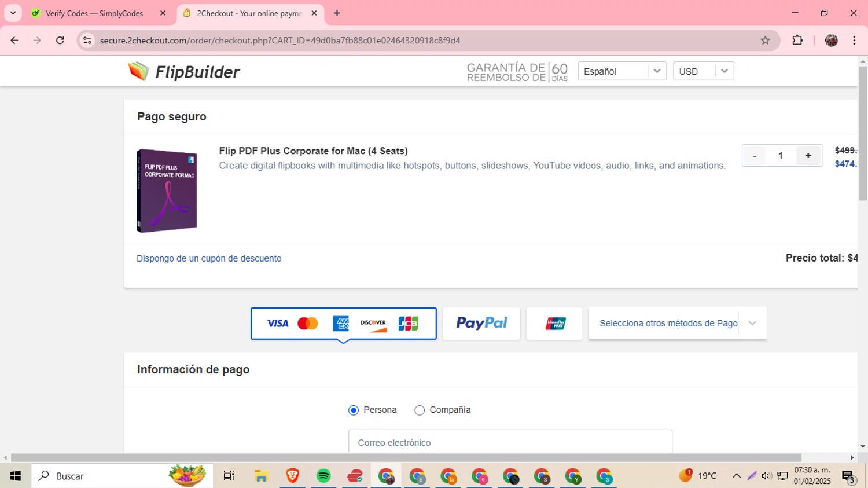Screen dimensions: 868x488
Task: Bookmark this page with star icon
Action: (766, 41)
